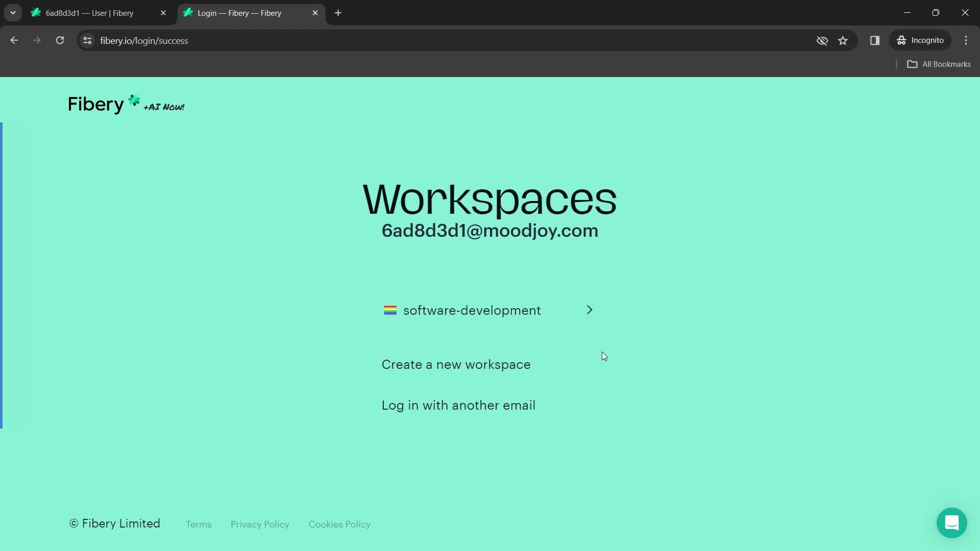Click Create a new workspace
The height and width of the screenshot is (551, 980).
click(456, 364)
